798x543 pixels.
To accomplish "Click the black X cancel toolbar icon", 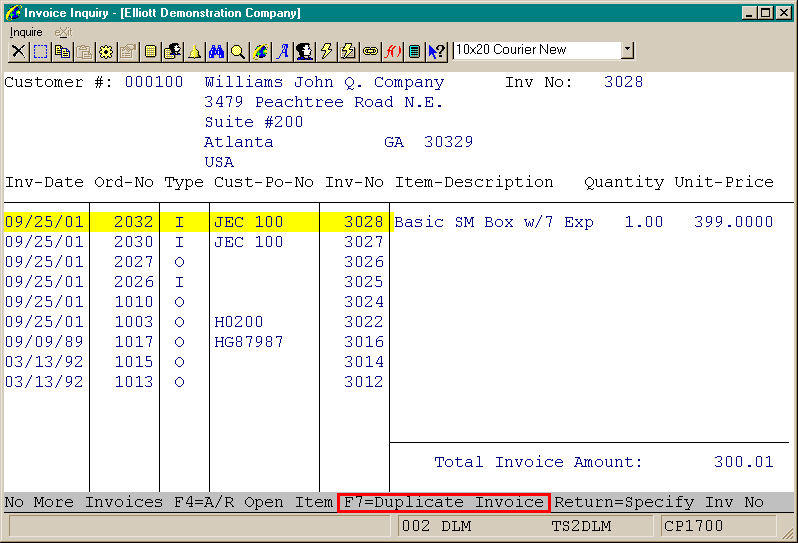I will (18, 51).
